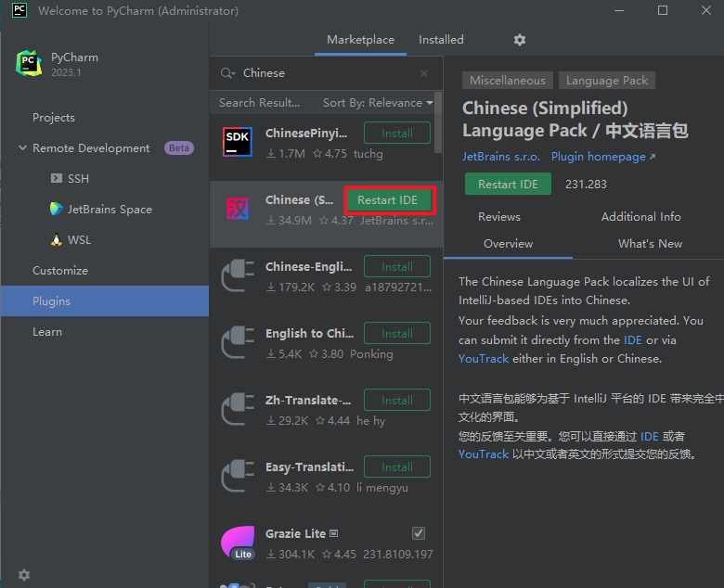Image resolution: width=724 pixels, height=588 pixels.
Task: Uncheck the Grazie Lite enabled checkbox
Action: pyautogui.click(x=419, y=533)
